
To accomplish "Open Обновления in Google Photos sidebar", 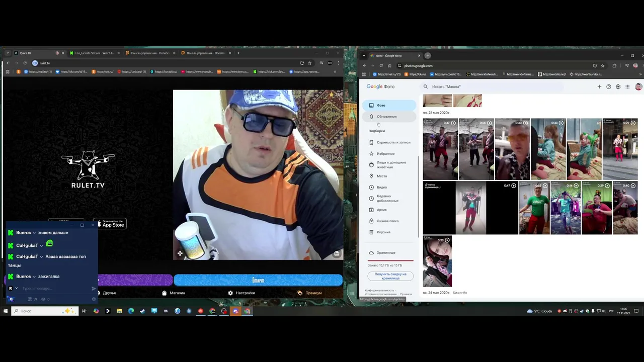I will 389,117.
